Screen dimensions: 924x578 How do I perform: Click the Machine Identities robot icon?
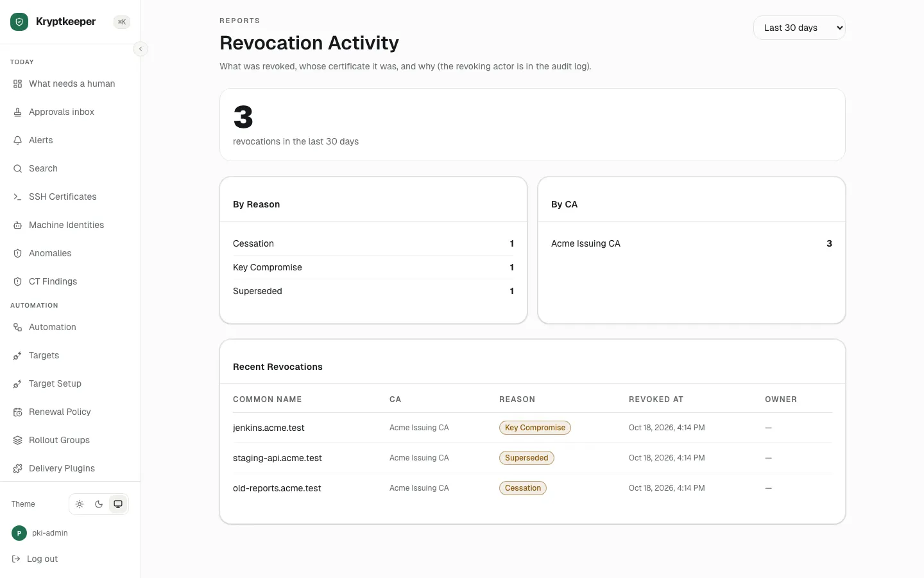18,225
